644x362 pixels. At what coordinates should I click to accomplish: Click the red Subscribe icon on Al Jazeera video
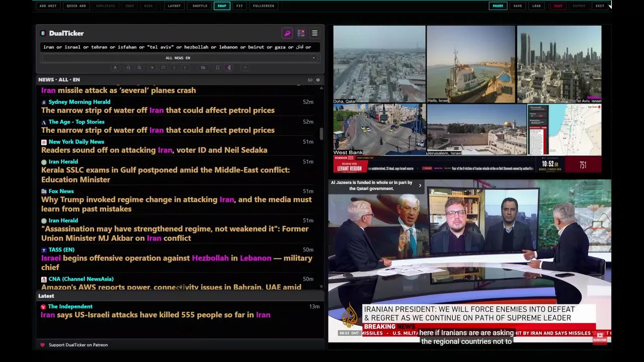pos(599,339)
